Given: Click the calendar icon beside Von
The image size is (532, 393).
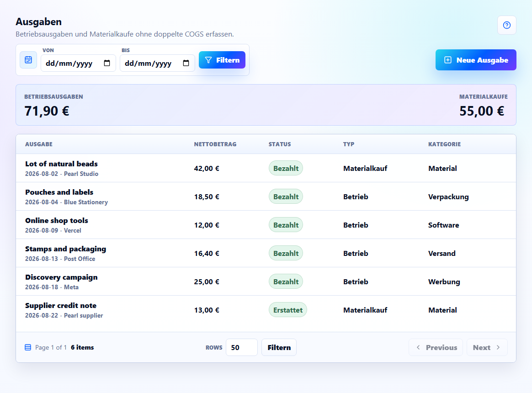Looking at the screenshot, I should [28, 60].
